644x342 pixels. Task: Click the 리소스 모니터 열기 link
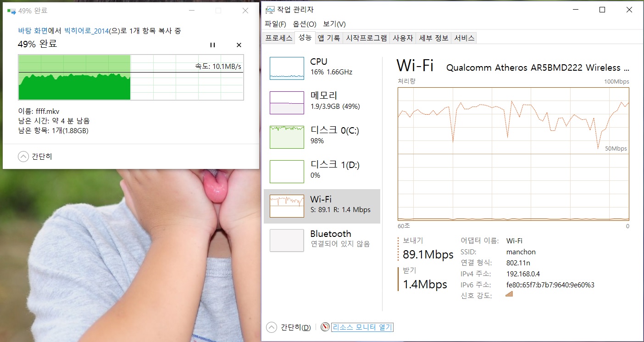362,327
